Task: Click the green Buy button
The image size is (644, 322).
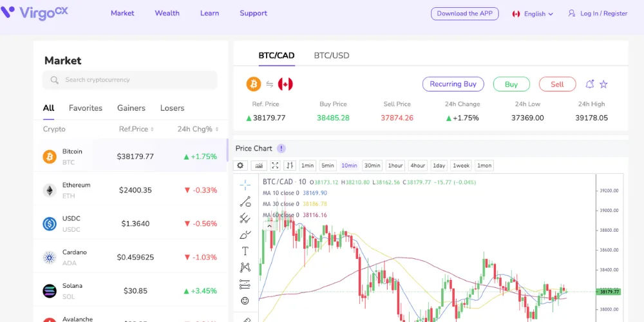Action: (511, 84)
